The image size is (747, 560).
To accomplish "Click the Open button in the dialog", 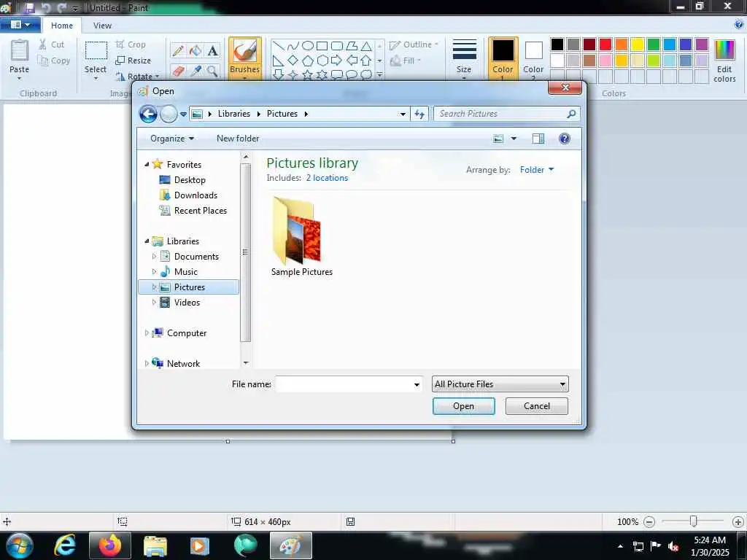I will (x=463, y=406).
